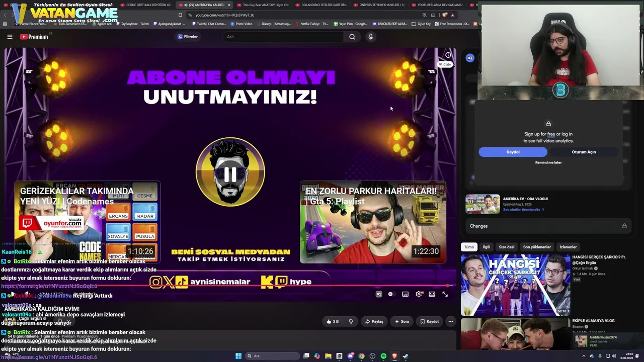Click the Windows taskbar Ara search box
Screen dimensions: 644x362
[272, 356]
